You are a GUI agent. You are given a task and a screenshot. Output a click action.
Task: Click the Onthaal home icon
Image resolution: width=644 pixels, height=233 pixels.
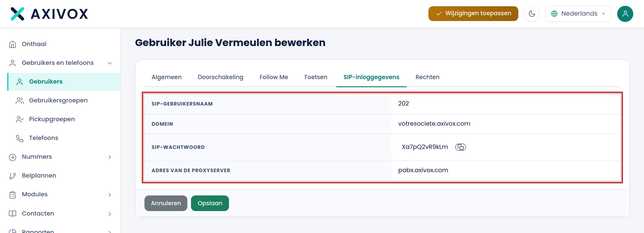click(13, 44)
